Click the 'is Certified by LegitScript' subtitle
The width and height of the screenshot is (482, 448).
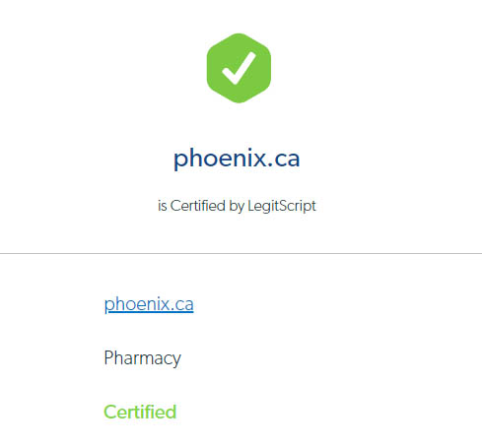[237, 206]
